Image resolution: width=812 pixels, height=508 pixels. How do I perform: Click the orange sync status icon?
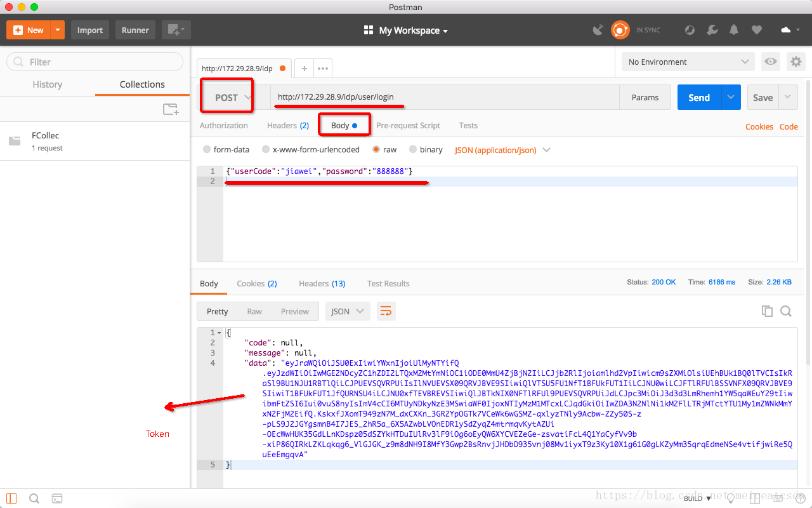620,30
